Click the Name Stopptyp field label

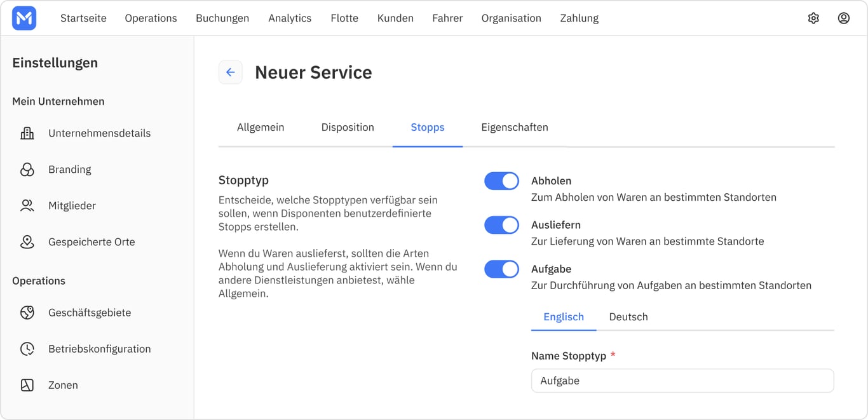[569, 356]
